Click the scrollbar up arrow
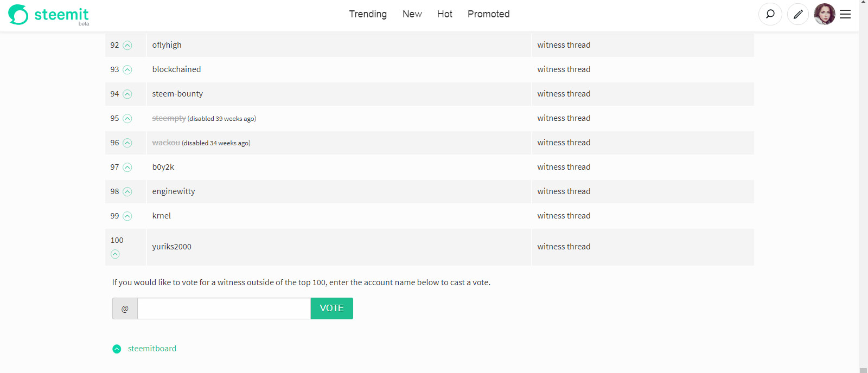The width and height of the screenshot is (868, 373). [x=863, y=2]
